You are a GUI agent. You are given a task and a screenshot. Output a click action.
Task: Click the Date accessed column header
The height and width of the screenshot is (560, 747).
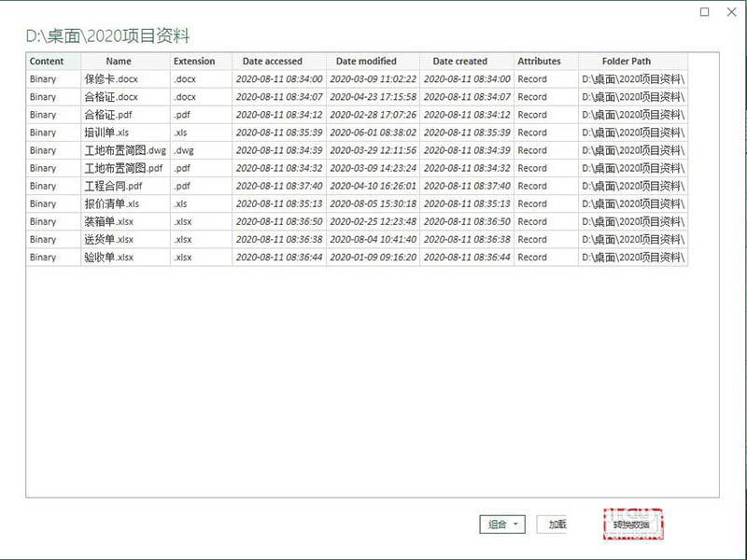[x=273, y=62]
